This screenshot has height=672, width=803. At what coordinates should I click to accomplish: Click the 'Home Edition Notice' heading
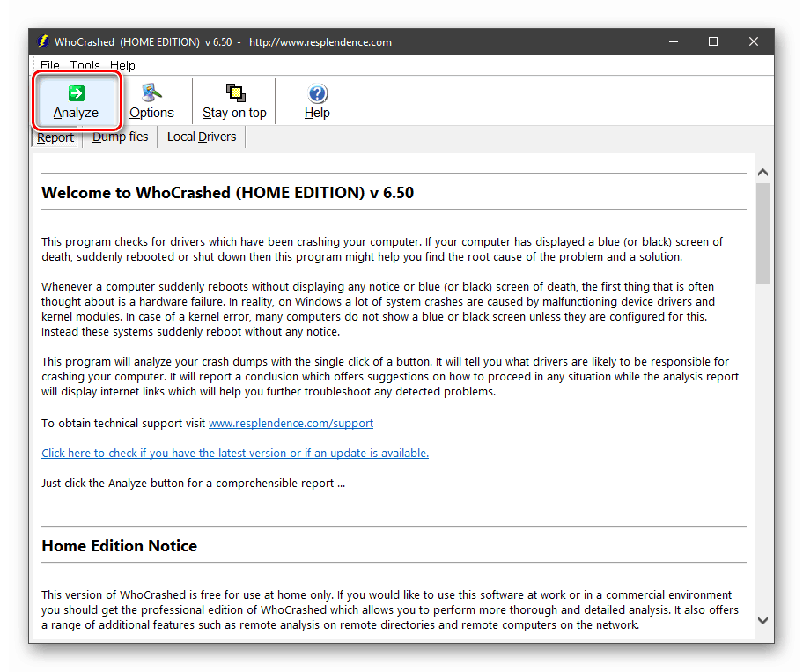[120, 545]
